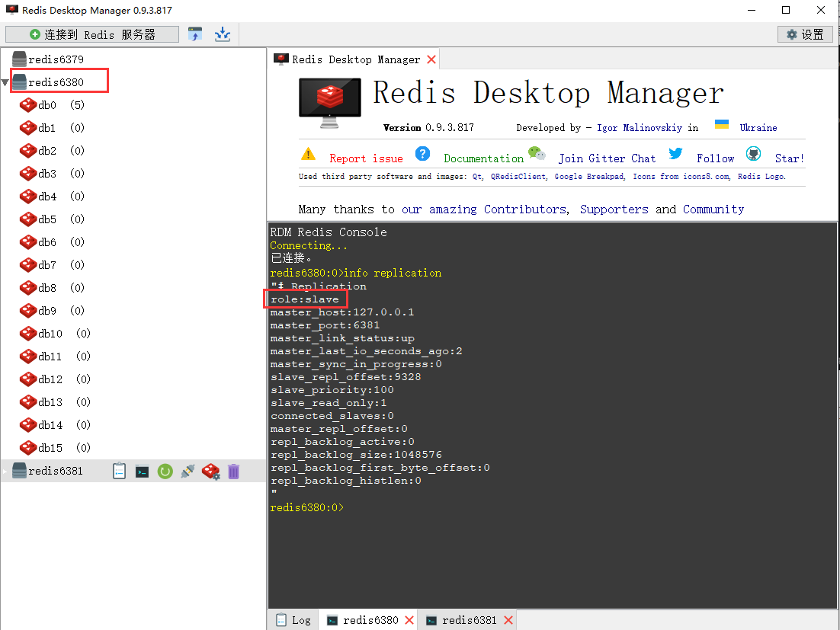Screen dimensions: 840x630
Task: Switch to the Log tab
Action: (293, 620)
